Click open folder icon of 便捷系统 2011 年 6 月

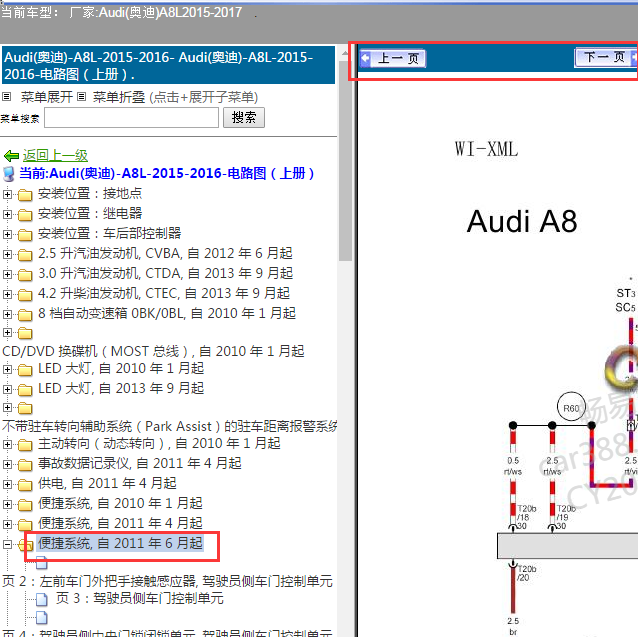pyautogui.click(x=25, y=544)
